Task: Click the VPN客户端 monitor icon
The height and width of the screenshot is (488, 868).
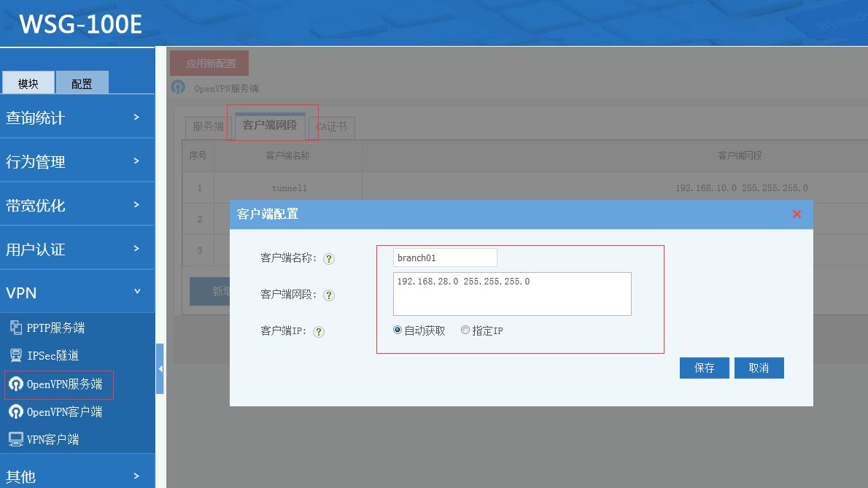Action: click(x=15, y=440)
